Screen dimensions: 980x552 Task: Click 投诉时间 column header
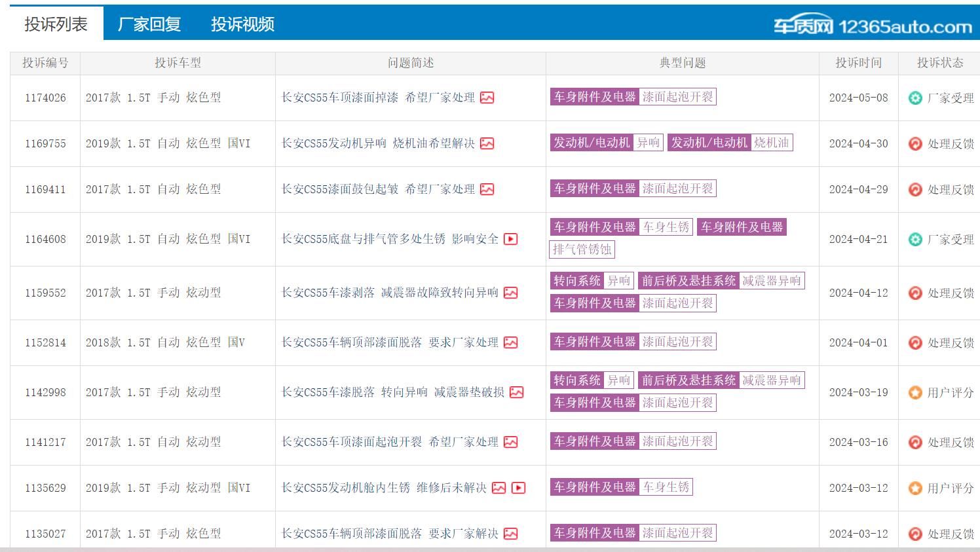(858, 63)
